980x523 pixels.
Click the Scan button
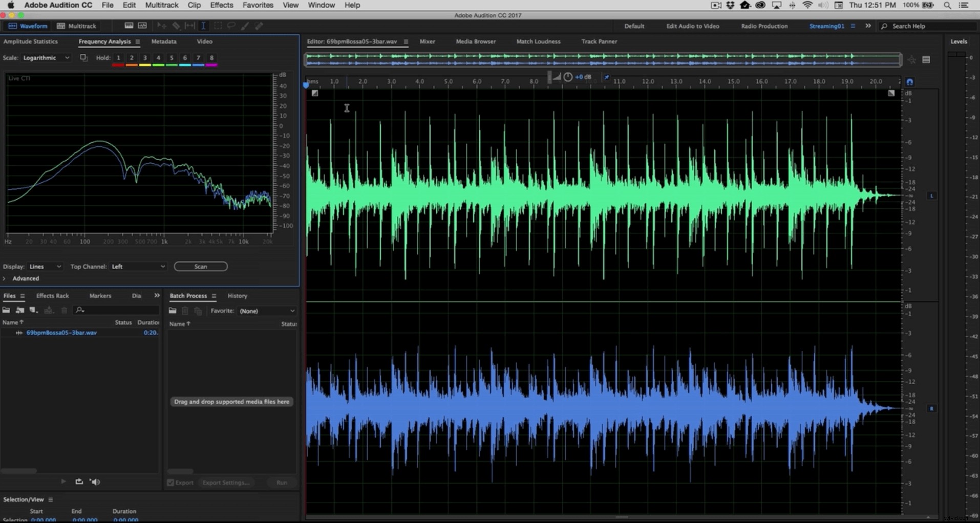coord(200,266)
